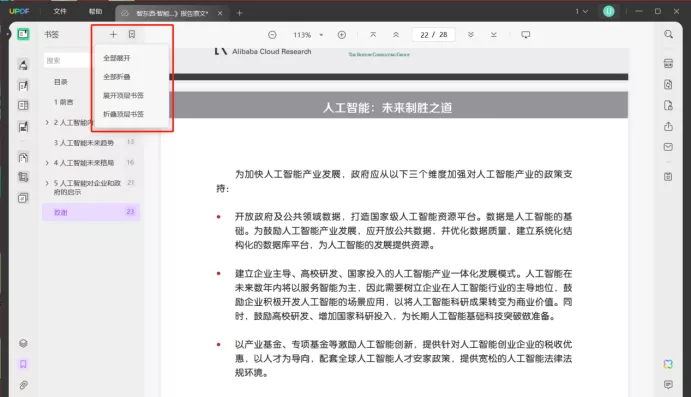
Task: Open the crop pages tool icon
Action: (23, 177)
